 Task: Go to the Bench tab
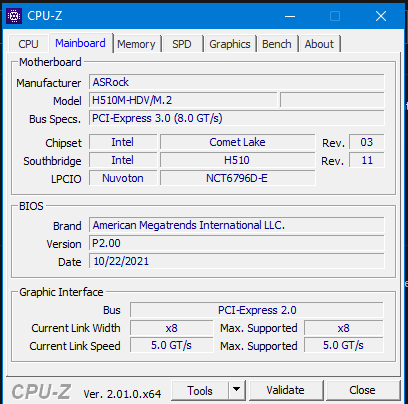pos(277,44)
